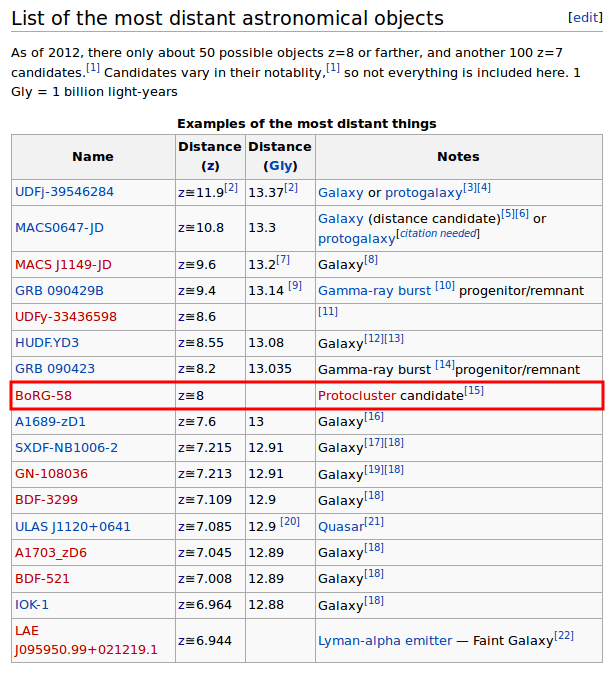Open the MACS0647-JD link

[60, 228]
